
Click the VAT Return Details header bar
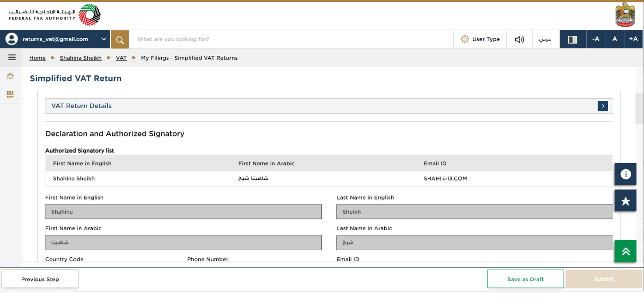pos(329,106)
